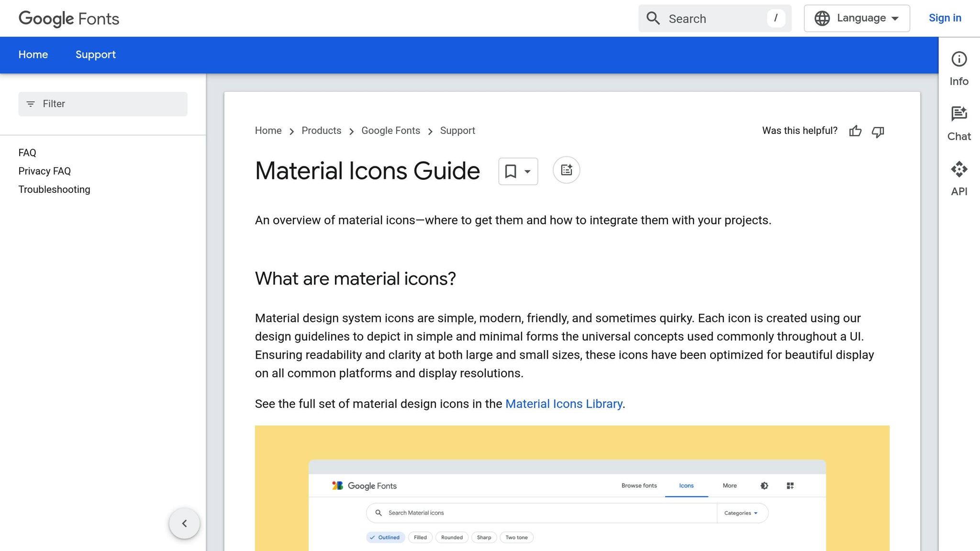Click the feedback icon beside the page title

(566, 170)
